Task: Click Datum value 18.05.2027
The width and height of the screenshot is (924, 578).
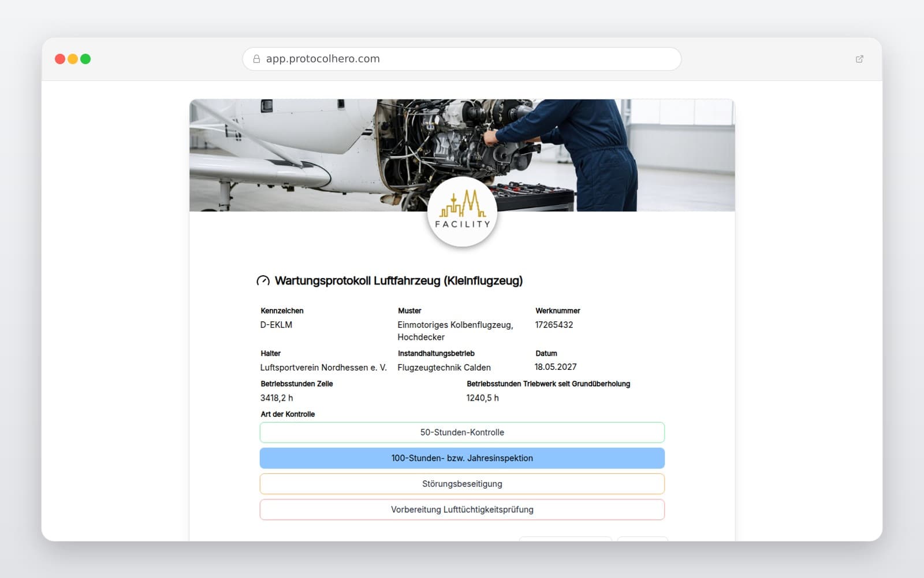Action: click(556, 367)
